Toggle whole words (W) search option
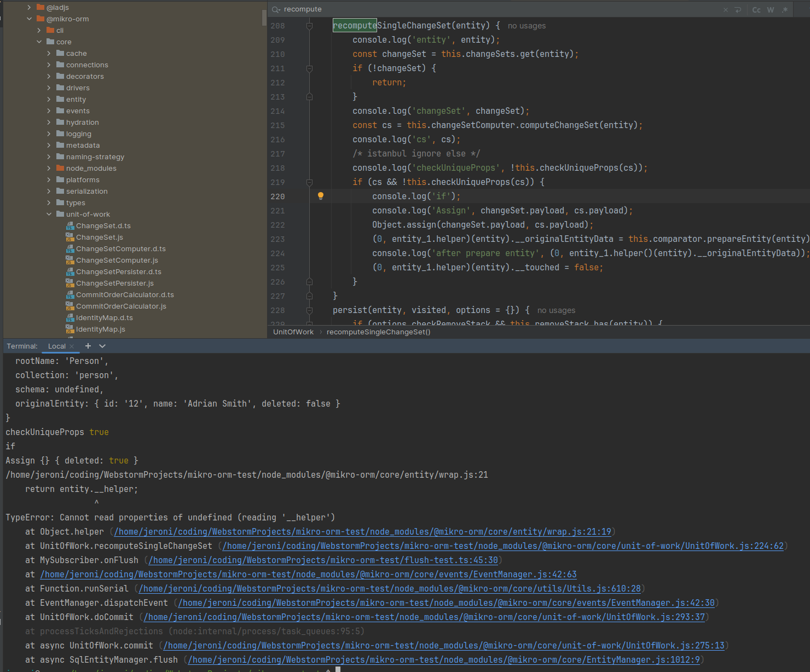The image size is (810, 672). point(771,9)
